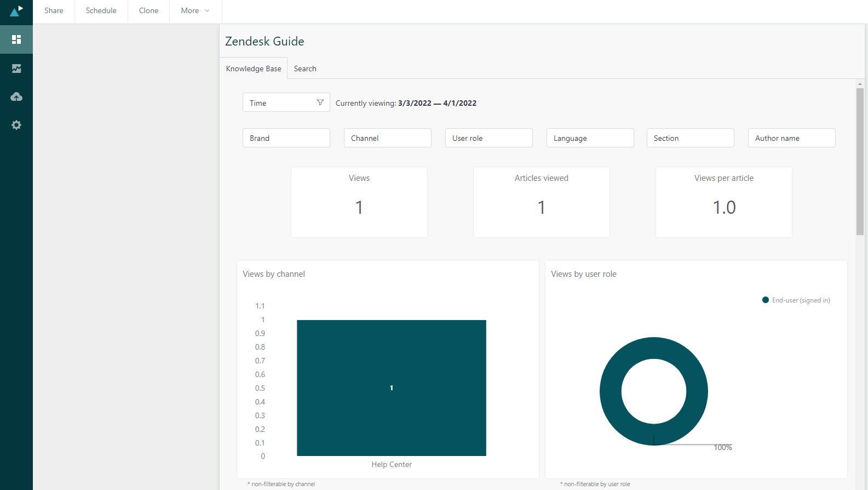
Task: Click the scrollbar up arrow
Action: 860,84
